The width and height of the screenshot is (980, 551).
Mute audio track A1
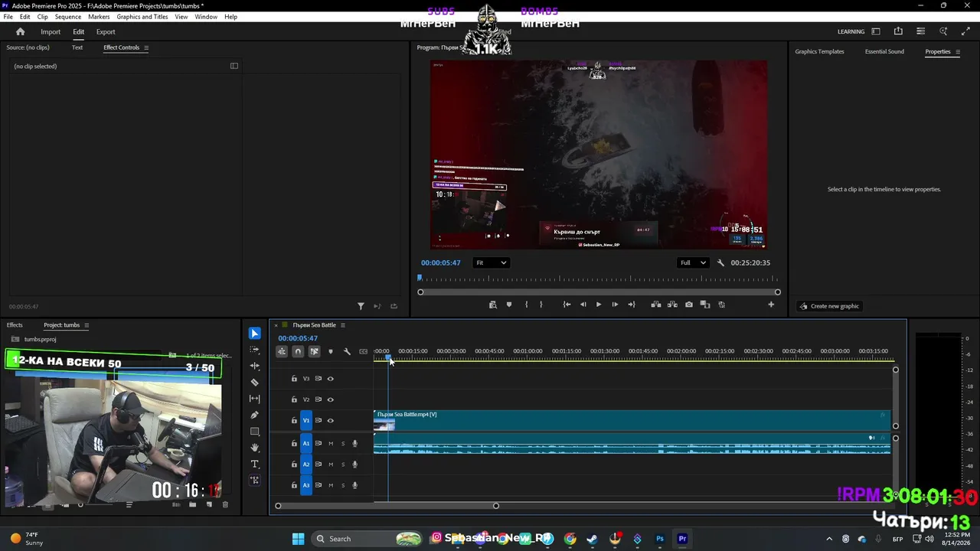coord(331,444)
